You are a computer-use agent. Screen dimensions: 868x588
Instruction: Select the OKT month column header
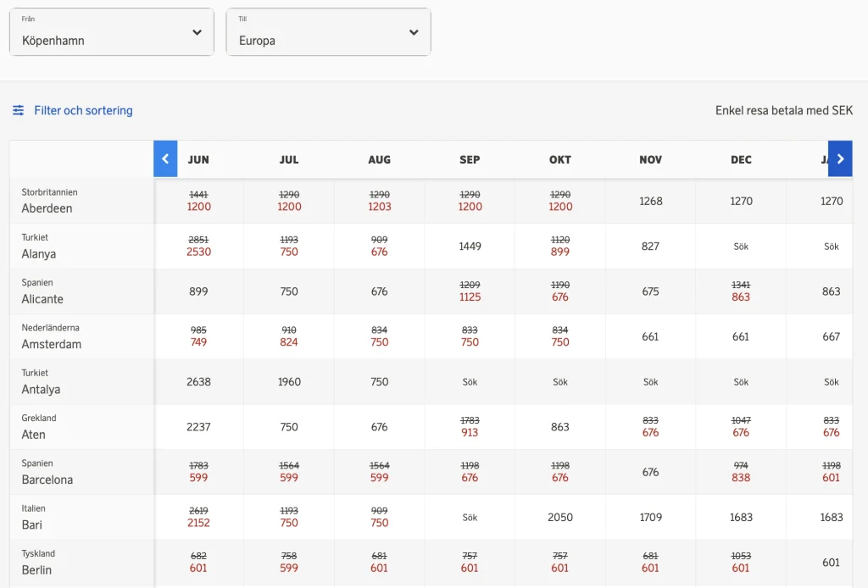560,159
